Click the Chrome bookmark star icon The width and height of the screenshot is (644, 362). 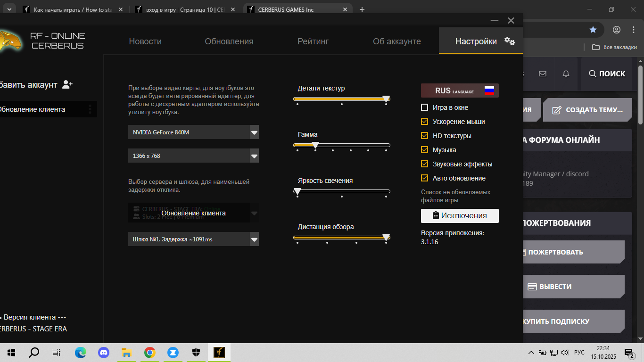[x=593, y=30]
